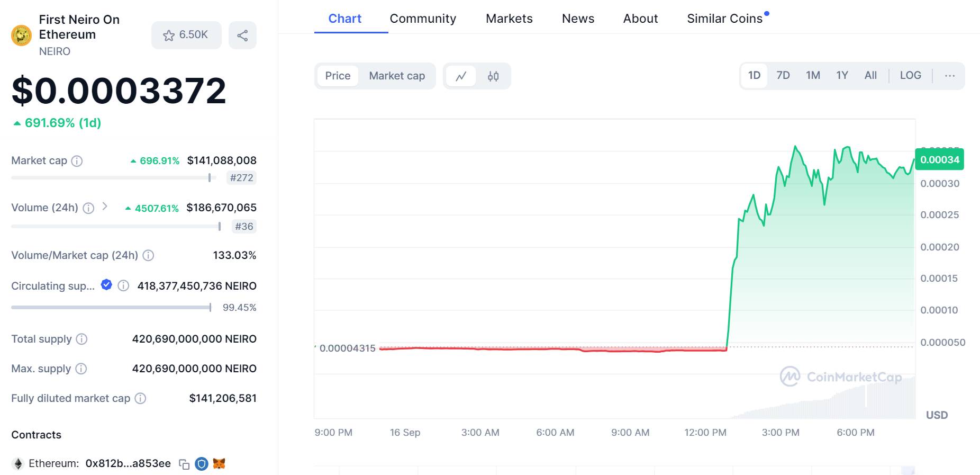This screenshot has width=980, height=475.
Task: Click the 16 Sep date axis label
Action: pos(405,433)
